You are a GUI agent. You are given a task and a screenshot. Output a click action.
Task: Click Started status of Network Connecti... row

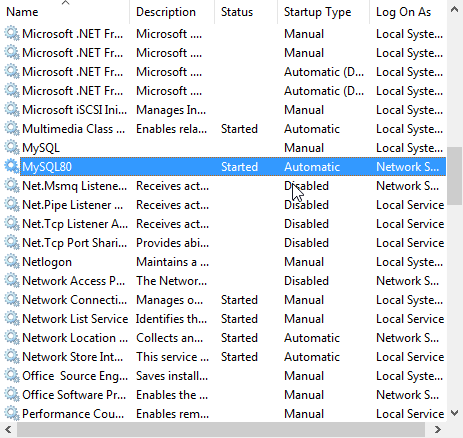[239, 300]
